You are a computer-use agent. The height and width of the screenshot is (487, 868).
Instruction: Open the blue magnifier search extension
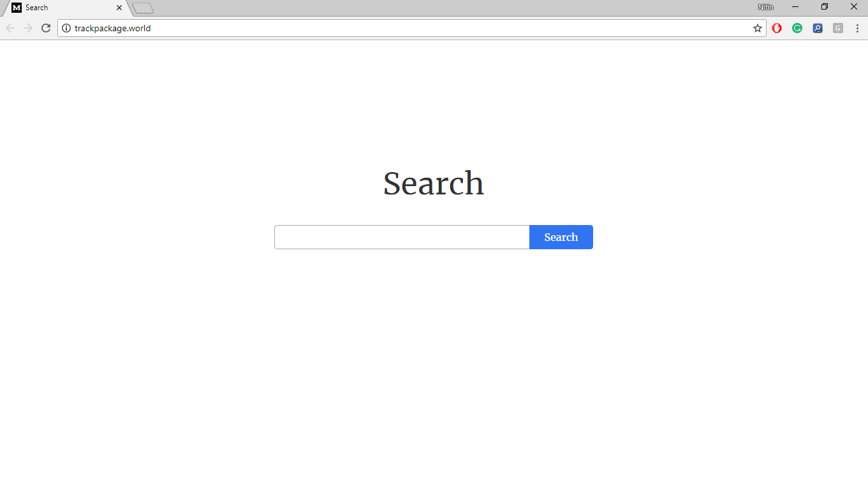818,28
